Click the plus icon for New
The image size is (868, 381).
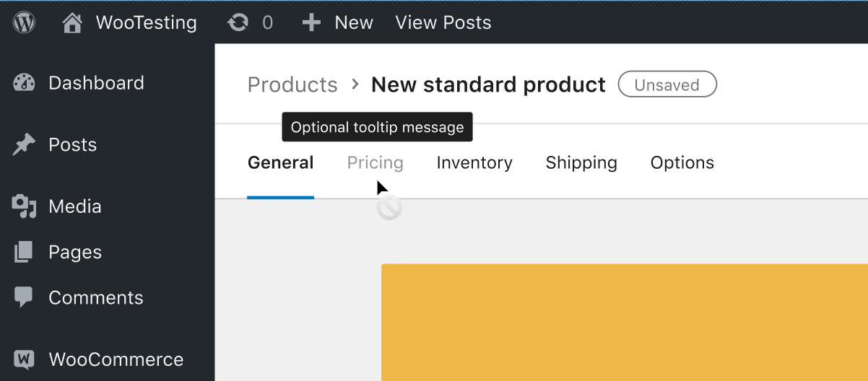pyautogui.click(x=311, y=23)
